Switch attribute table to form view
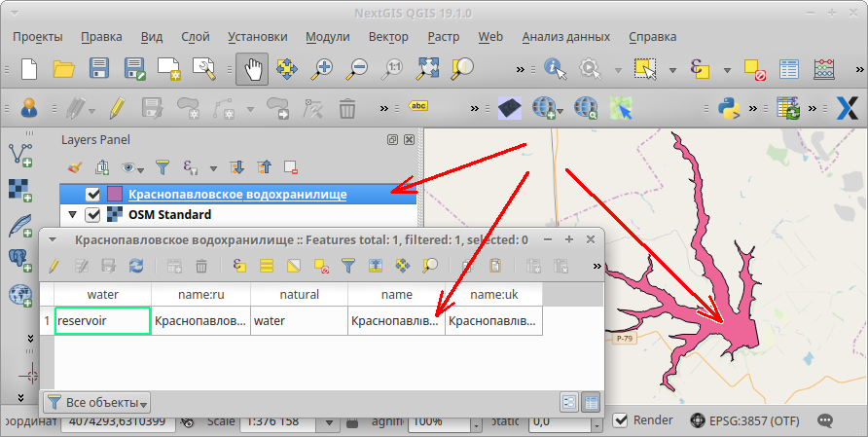This screenshot has height=437, width=868. click(569, 402)
